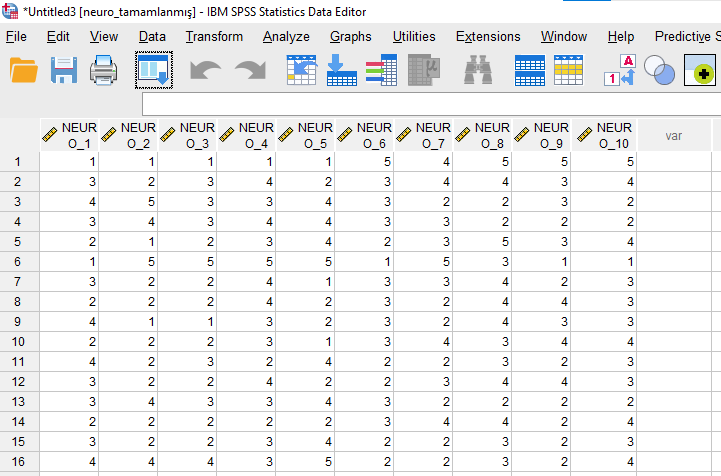Click the empty var column header
Screen dimensions: 721x476
coord(674,135)
